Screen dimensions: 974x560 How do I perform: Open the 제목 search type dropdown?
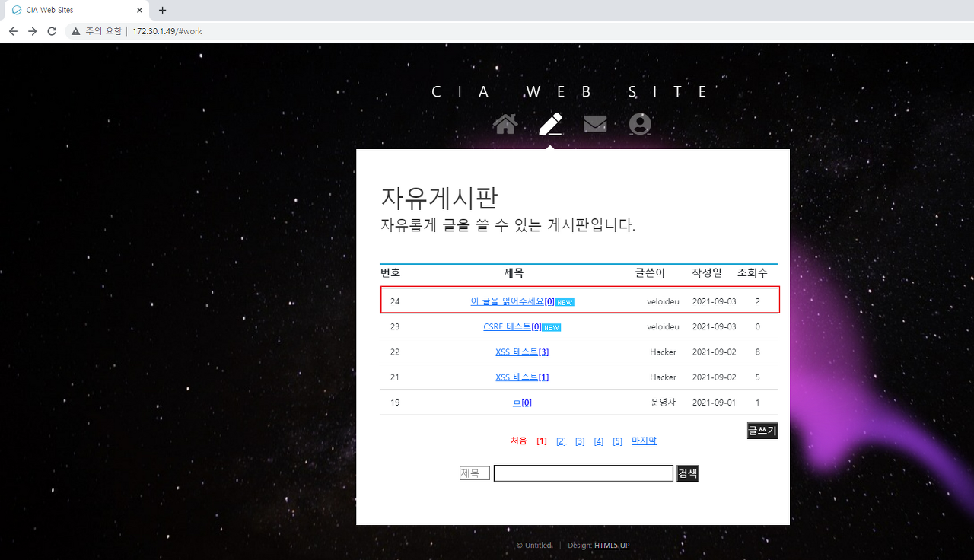(474, 473)
